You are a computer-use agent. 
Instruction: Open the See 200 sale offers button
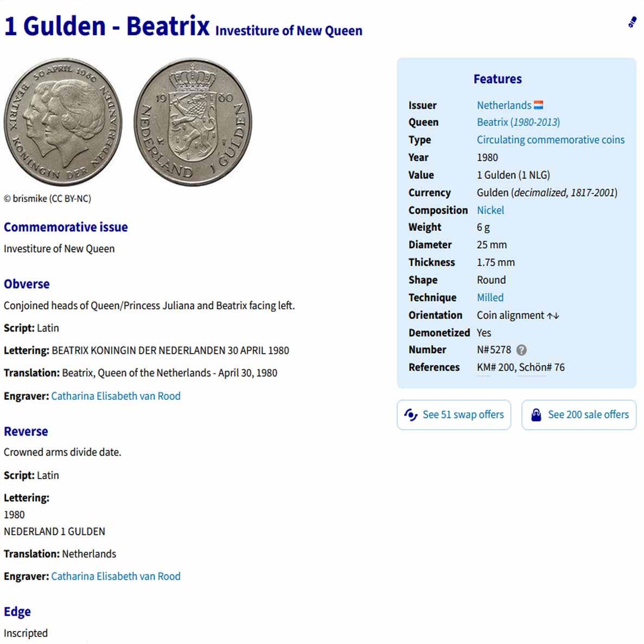click(x=579, y=415)
